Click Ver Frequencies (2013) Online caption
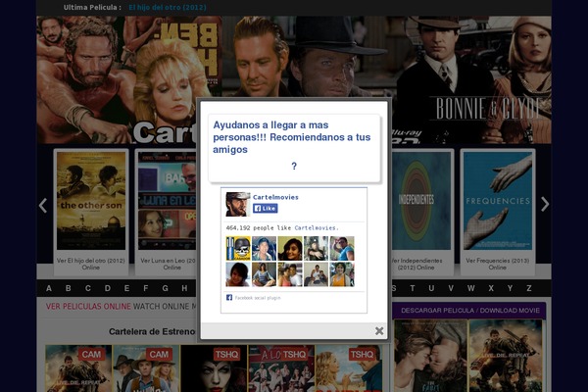Image resolution: width=588 pixels, height=392 pixels. (x=497, y=264)
